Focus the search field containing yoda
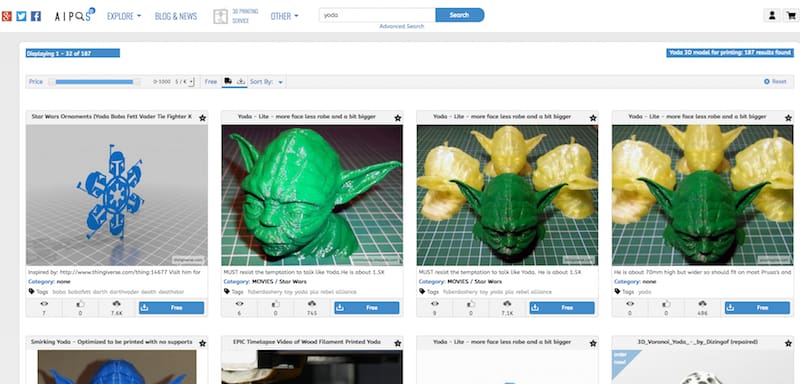Viewport: 800px width, 384px height. point(378,15)
